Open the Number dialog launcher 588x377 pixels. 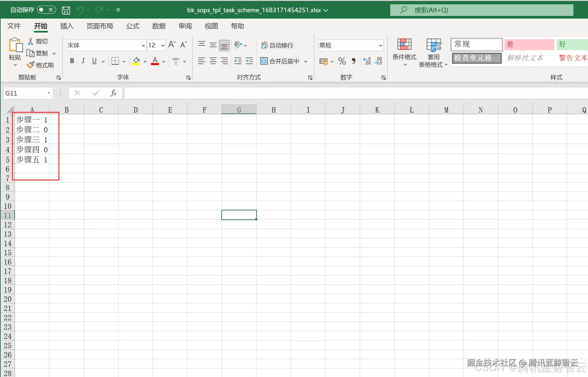click(x=384, y=78)
